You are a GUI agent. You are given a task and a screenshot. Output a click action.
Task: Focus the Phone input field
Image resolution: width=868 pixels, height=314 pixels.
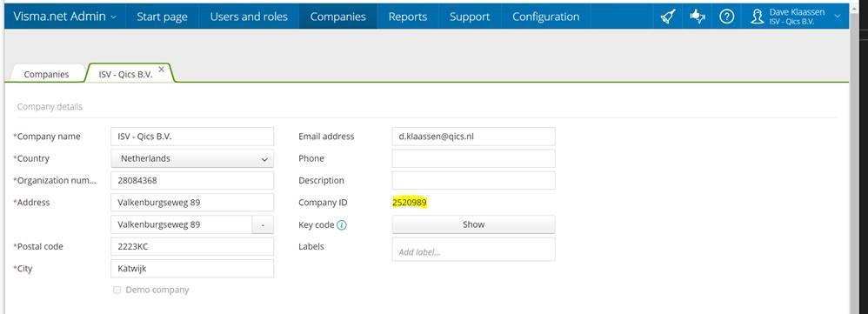coord(473,158)
